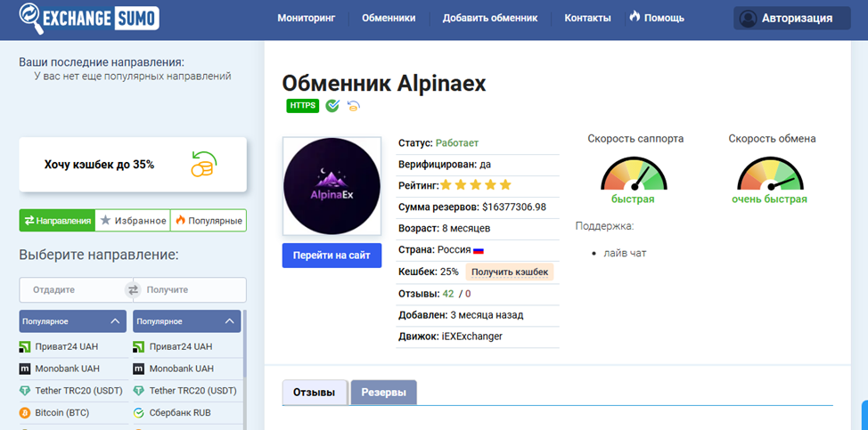This screenshot has height=430, width=868.
Task: Click the green HTTPS badge
Action: click(x=303, y=106)
